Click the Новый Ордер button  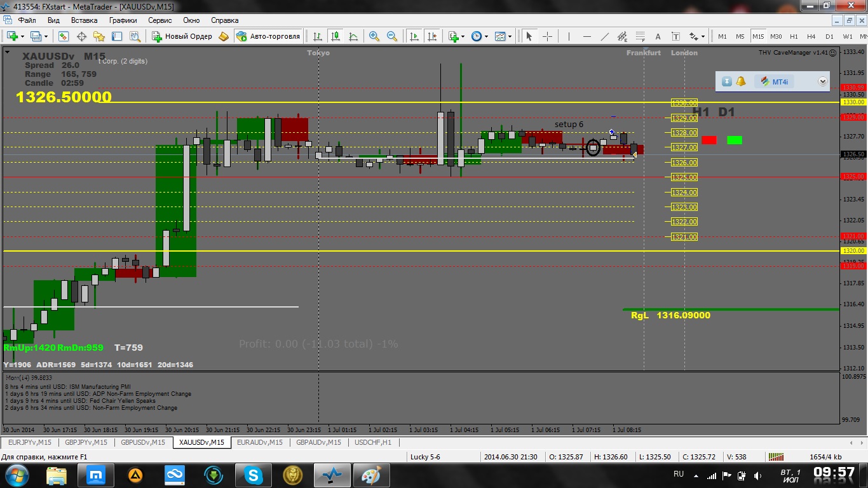182,36
